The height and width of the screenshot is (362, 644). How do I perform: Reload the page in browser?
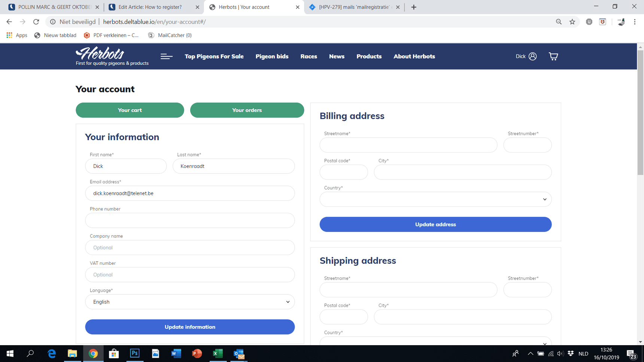coord(36,22)
